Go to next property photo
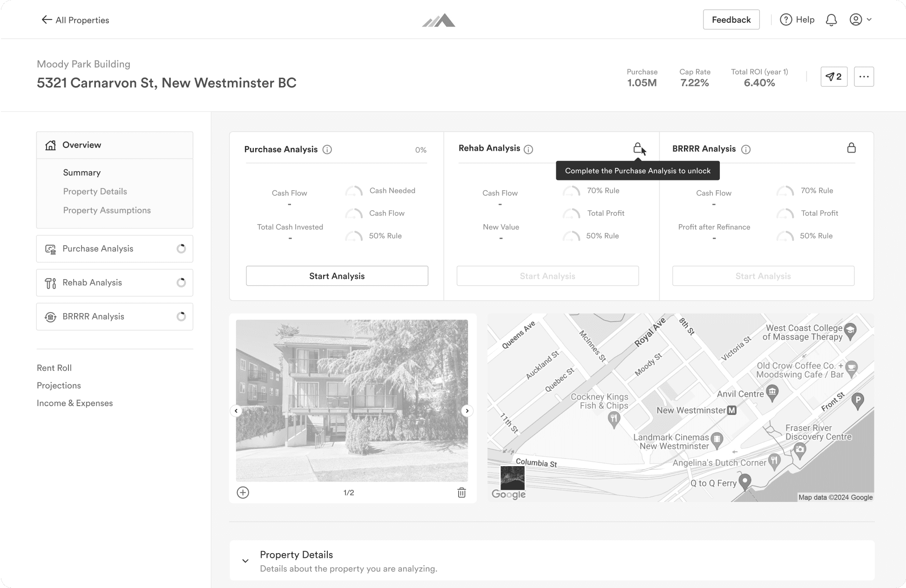906x588 pixels. pyautogui.click(x=467, y=411)
